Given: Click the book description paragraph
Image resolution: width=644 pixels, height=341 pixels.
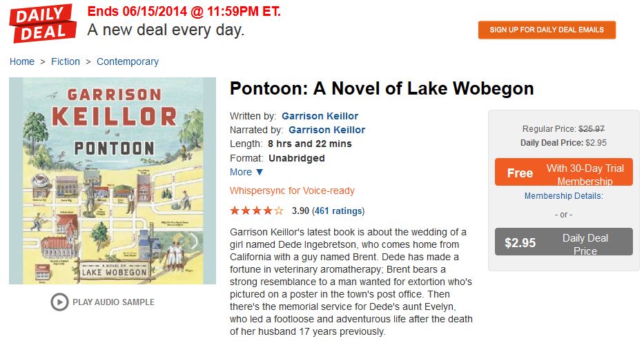Looking at the screenshot, I should [x=352, y=281].
